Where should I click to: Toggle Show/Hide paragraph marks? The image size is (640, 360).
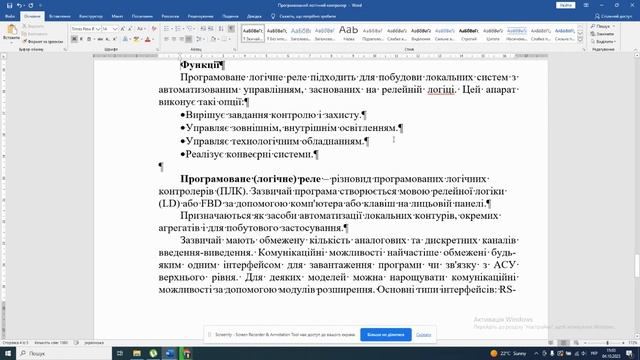[231, 29]
